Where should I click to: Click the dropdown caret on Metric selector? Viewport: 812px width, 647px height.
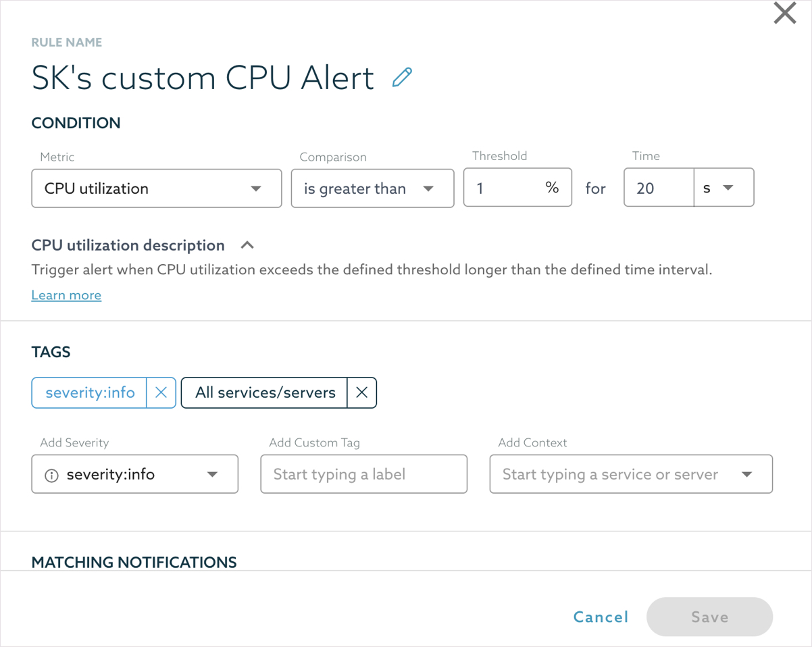click(257, 188)
